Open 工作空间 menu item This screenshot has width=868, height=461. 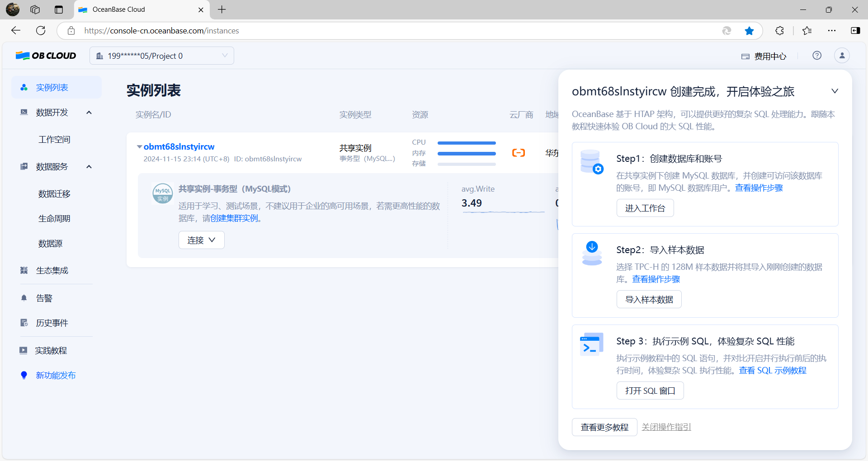point(54,139)
